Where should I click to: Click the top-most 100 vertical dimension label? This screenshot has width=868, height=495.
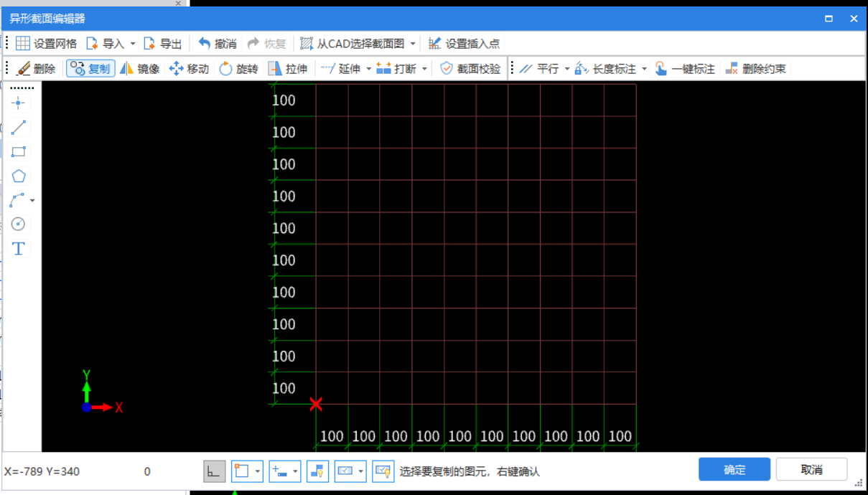(x=284, y=100)
